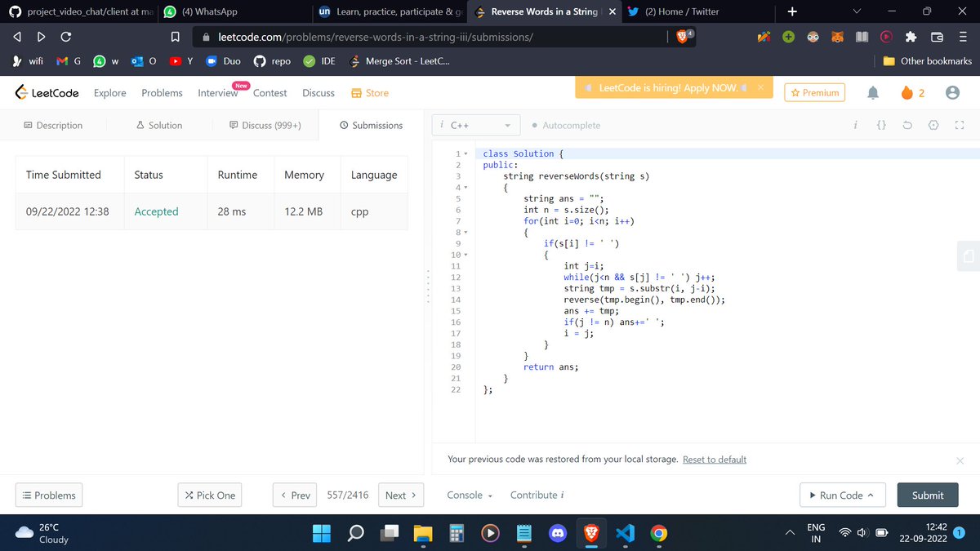
Task: Enter fullscreen editor mode icon
Action: 960,126
